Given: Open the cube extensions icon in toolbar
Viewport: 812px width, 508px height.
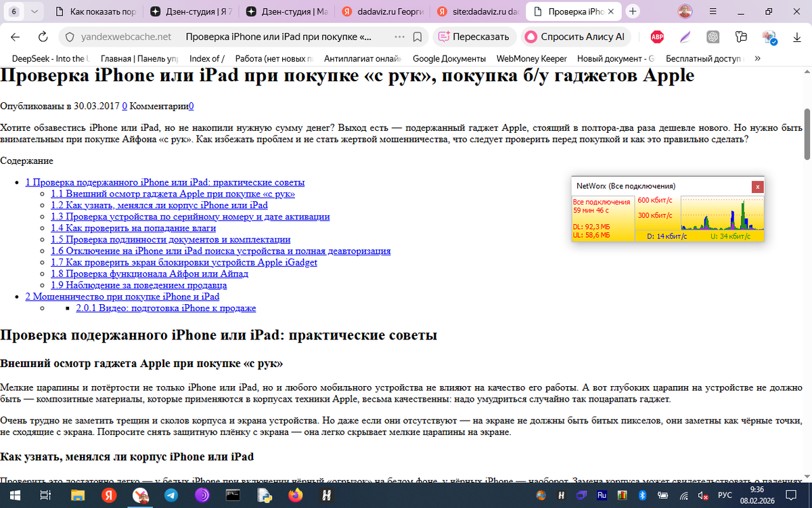Looking at the screenshot, I should [741, 37].
